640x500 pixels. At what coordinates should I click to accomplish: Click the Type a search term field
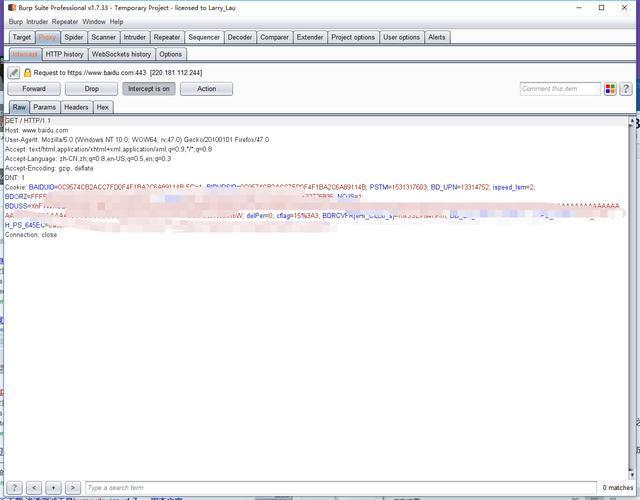pyautogui.click(x=341, y=487)
